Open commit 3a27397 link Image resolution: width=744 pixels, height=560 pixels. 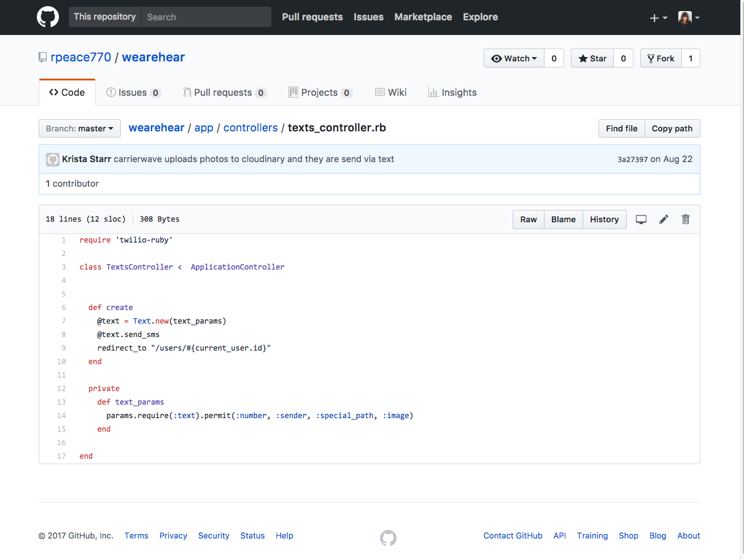click(x=632, y=160)
